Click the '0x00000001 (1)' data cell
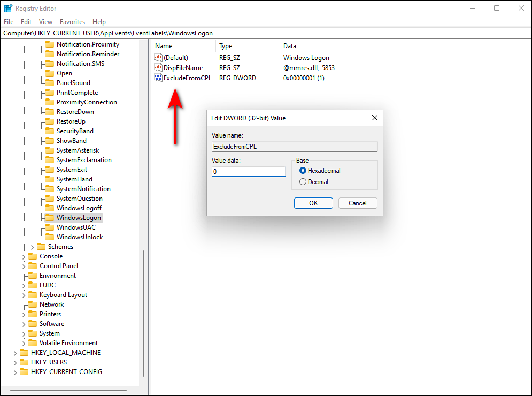The height and width of the screenshot is (396, 532). 304,78
